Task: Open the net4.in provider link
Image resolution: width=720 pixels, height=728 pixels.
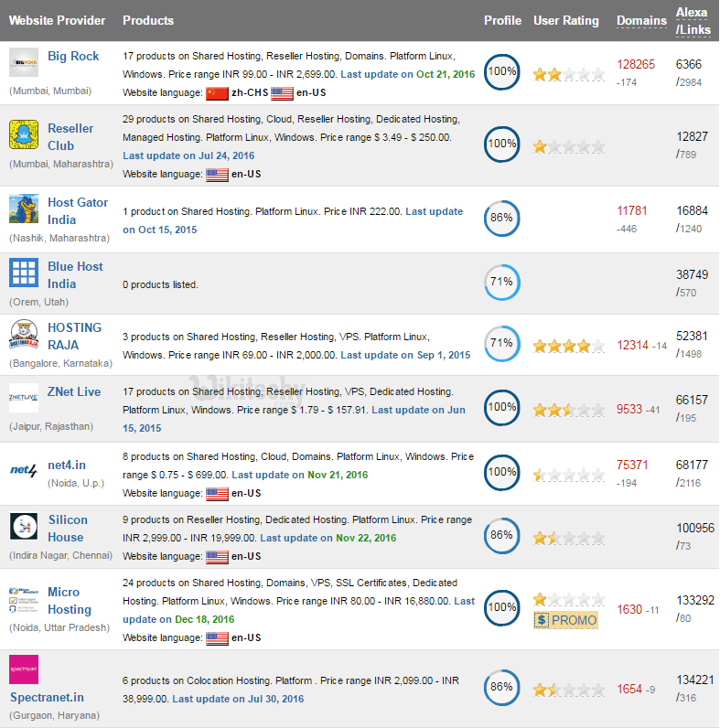Action: click(67, 466)
